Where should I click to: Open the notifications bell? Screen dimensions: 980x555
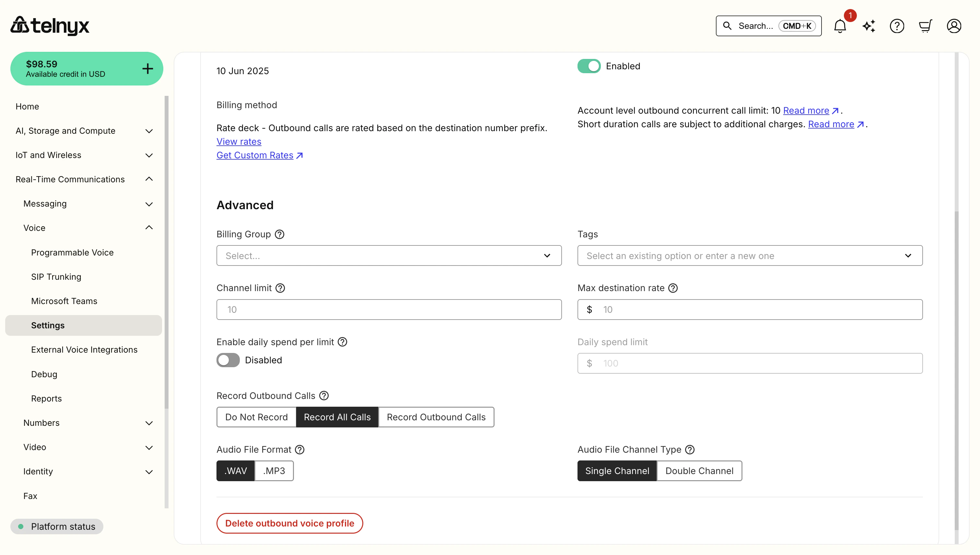[840, 26]
